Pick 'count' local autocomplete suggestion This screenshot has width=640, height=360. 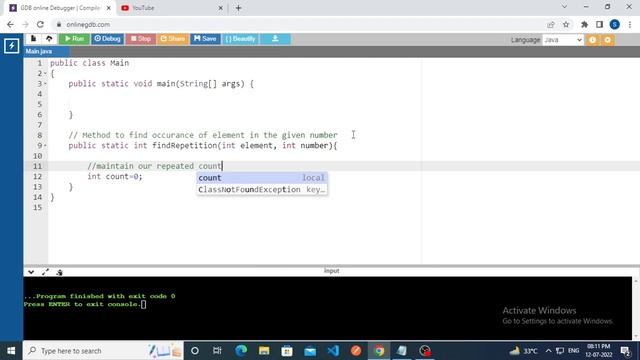(x=262, y=178)
